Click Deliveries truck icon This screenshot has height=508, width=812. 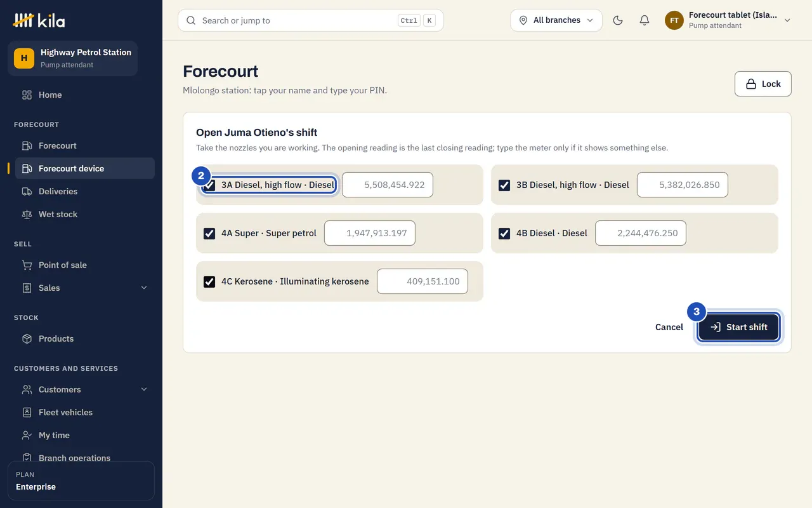[x=27, y=191]
